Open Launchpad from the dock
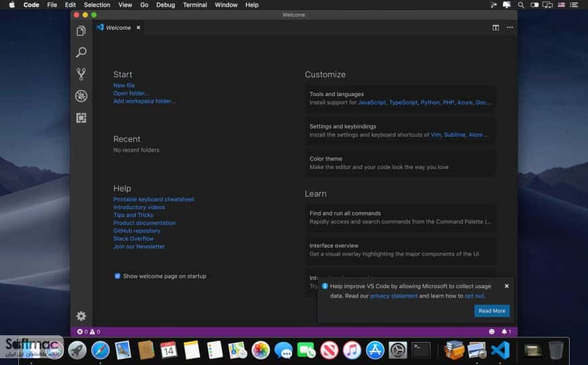The height and width of the screenshot is (365, 588). pyautogui.click(x=77, y=350)
